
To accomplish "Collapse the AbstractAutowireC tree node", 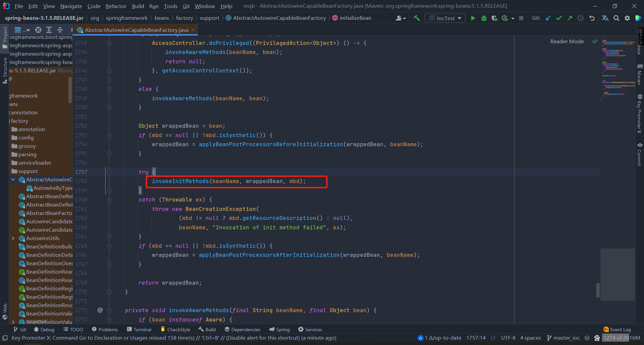I will click(x=13, y=180).
